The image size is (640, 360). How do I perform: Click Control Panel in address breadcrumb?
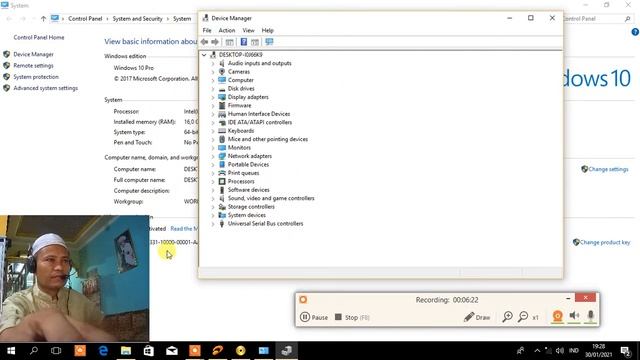[x=85, y=19]
